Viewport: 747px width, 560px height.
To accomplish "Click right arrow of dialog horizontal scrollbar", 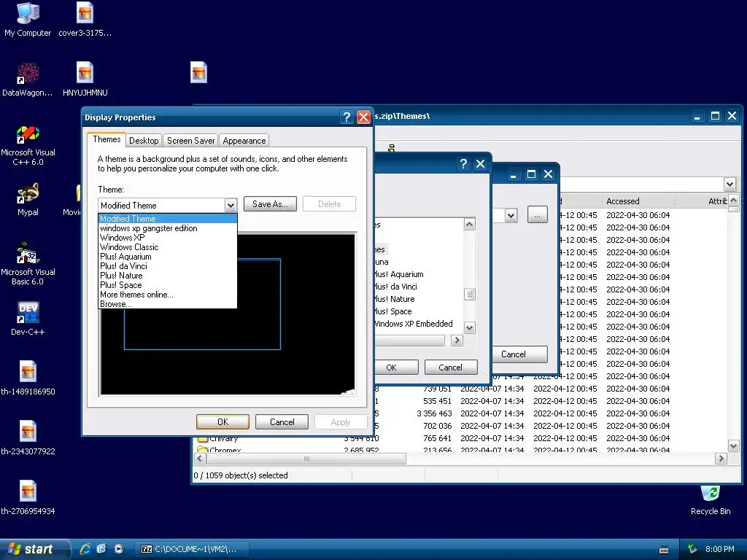I will click(x=457, y=340).
